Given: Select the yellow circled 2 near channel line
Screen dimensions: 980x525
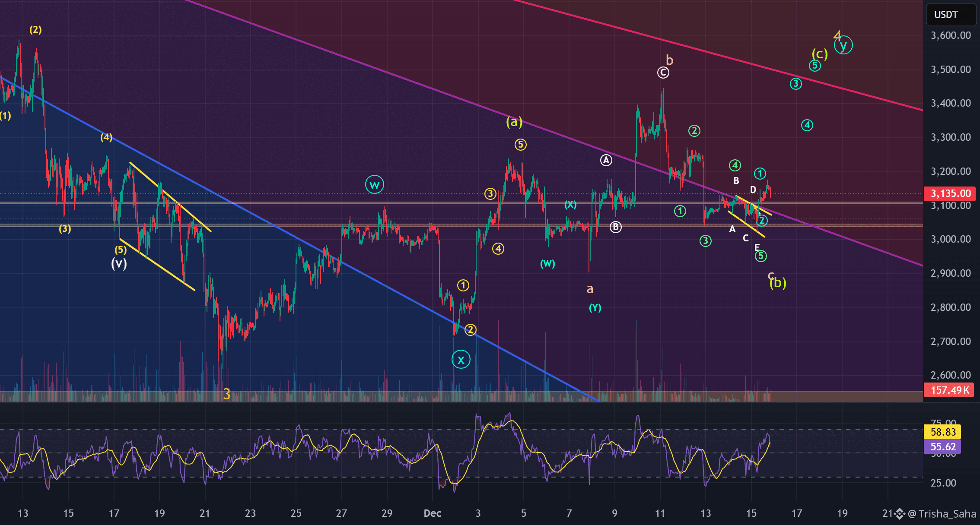Looking at the screenshot, I should [470, 330].
